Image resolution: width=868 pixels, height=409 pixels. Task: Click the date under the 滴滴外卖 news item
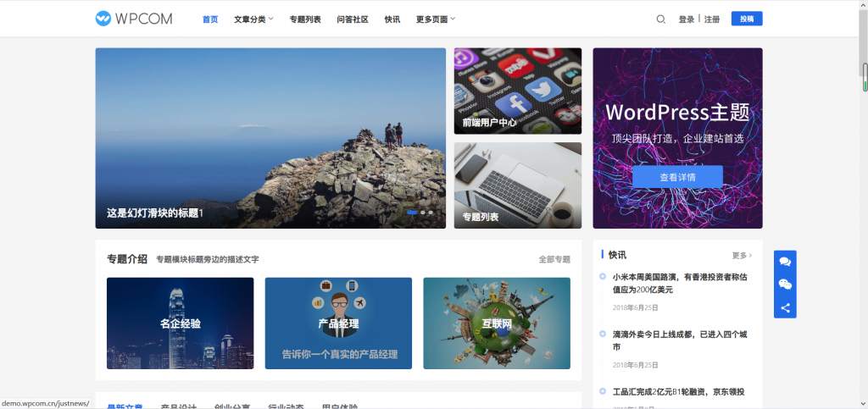click(x=636, y=365)
